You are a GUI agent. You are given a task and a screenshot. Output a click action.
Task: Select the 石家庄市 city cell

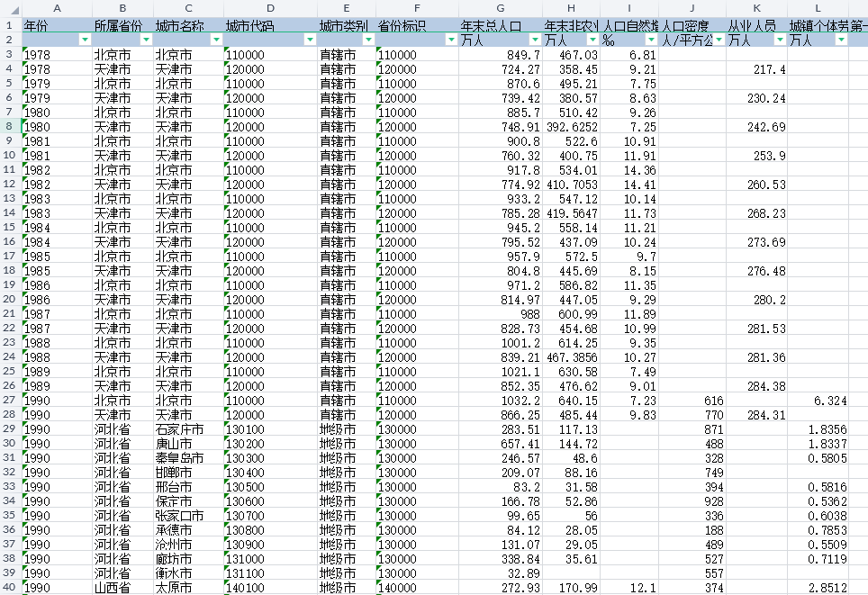click(188, 429)
